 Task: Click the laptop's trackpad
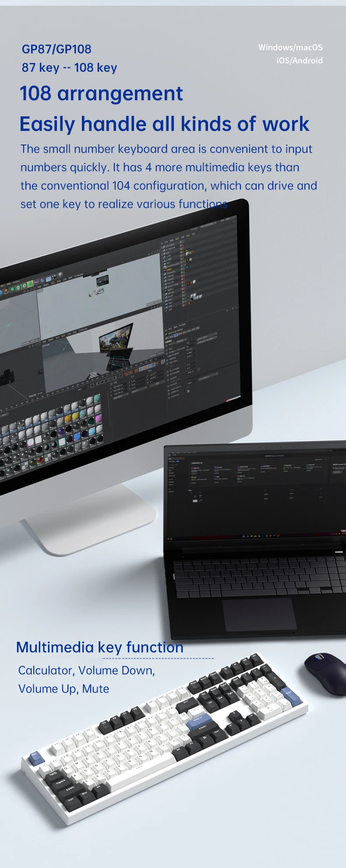click(x=260, y=615)
